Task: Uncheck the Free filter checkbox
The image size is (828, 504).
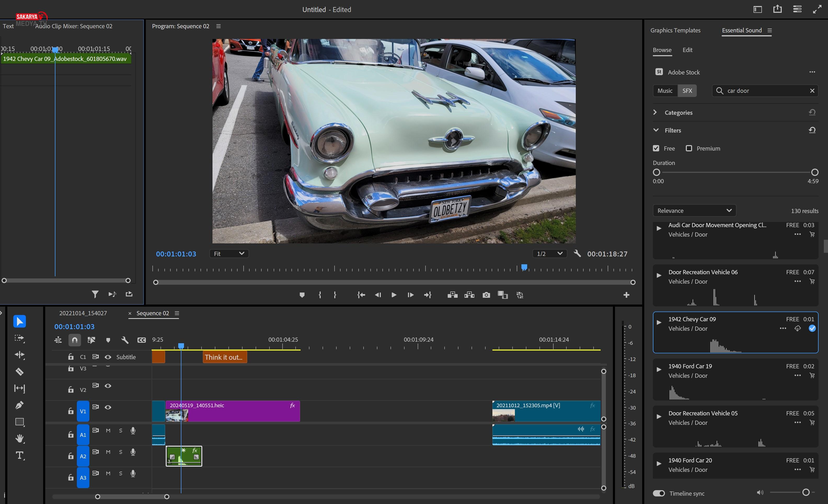Action: pyautogui.click(x=656, y=148)
